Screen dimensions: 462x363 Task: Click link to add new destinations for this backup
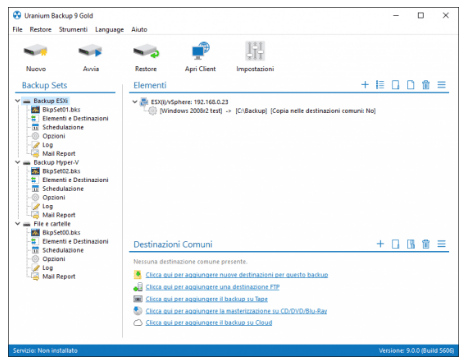tap(237, 275)
